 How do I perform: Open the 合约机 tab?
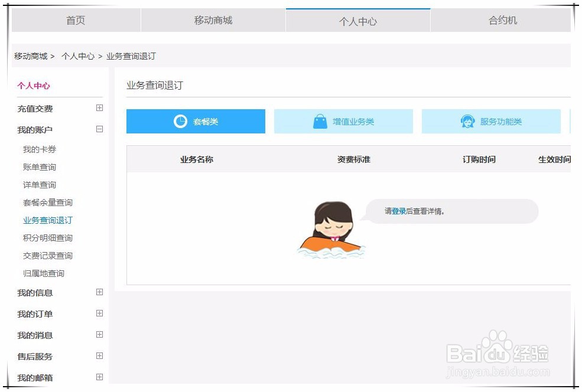[x=502, y=19]
